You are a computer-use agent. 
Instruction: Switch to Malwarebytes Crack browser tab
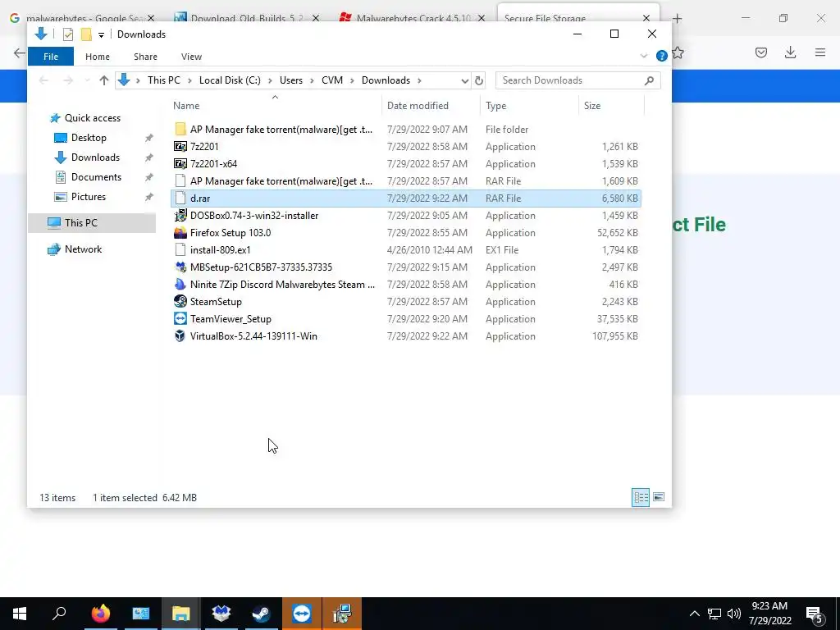[x=413, y=18]
